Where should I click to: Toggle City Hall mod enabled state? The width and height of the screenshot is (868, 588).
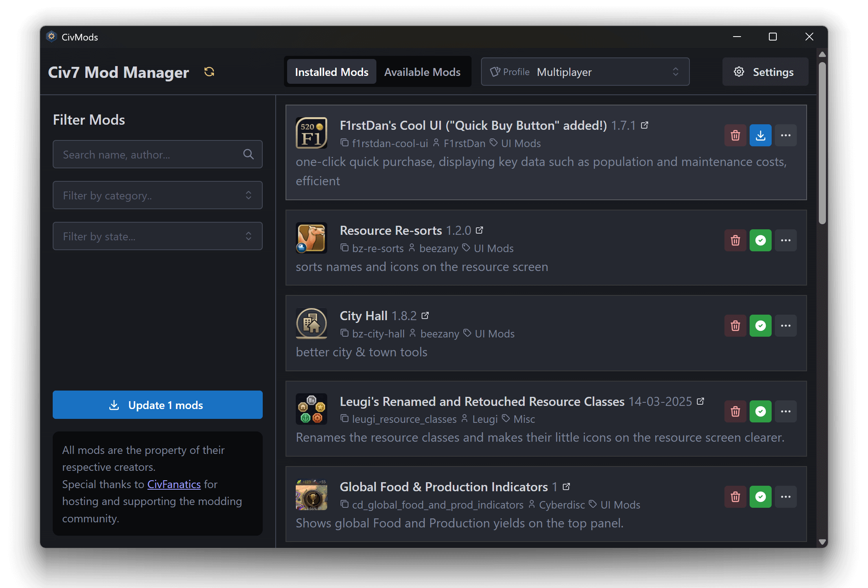click(761, 325)
